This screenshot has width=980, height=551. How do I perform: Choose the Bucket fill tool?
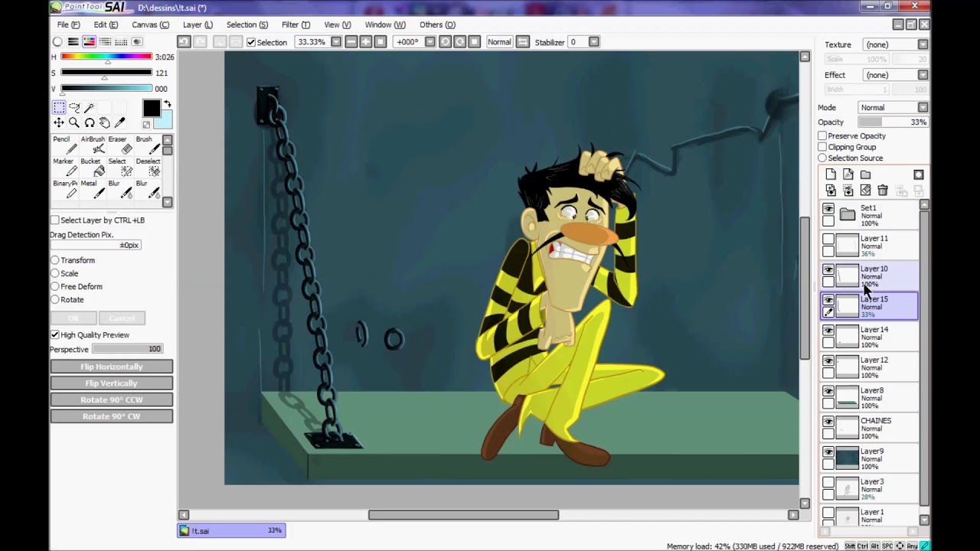[x=92, y=167]
